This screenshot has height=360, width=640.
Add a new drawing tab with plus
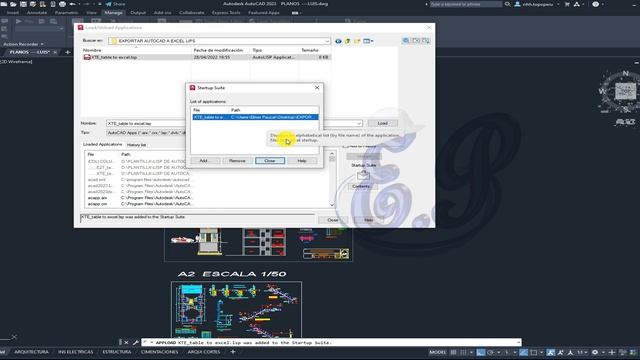point(68,52)
